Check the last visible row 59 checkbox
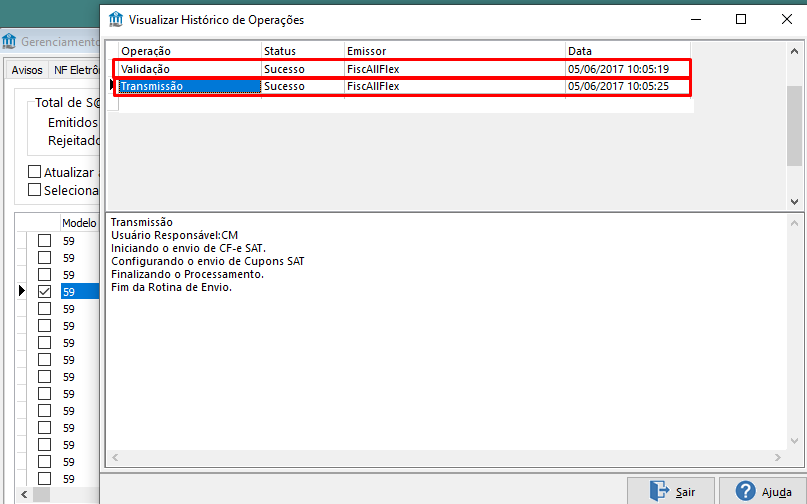 pos(45,478)
